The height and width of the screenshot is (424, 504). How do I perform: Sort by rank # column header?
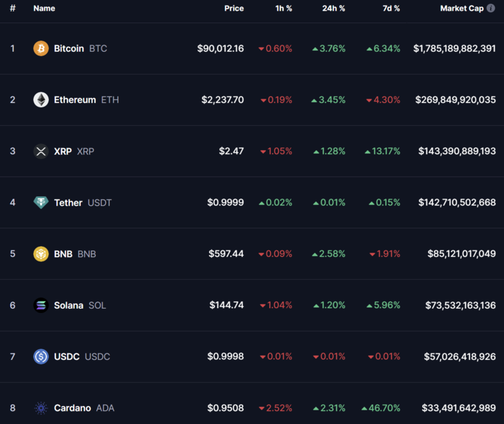(12, 9)
